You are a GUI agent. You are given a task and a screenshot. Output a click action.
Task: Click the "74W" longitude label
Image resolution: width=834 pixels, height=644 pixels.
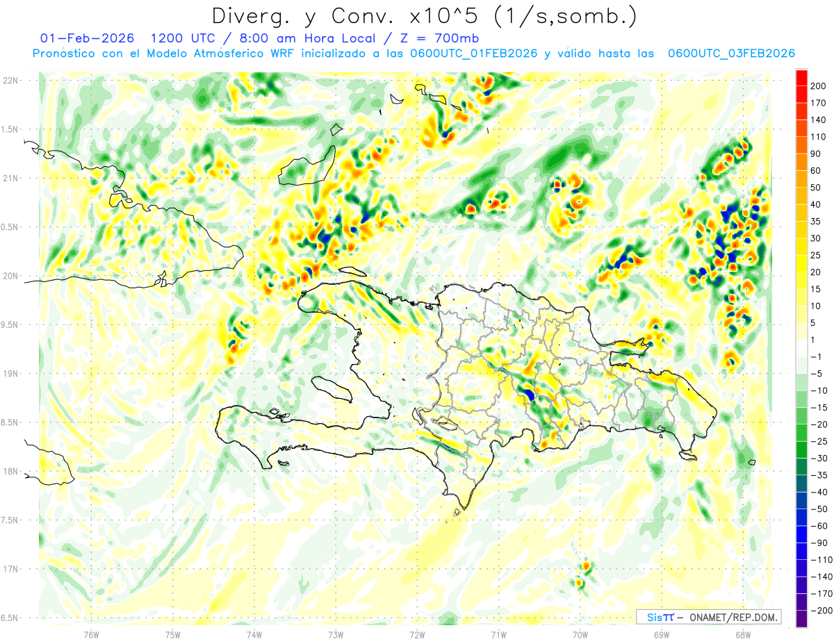pyautogui.click(x=254, y=635)
